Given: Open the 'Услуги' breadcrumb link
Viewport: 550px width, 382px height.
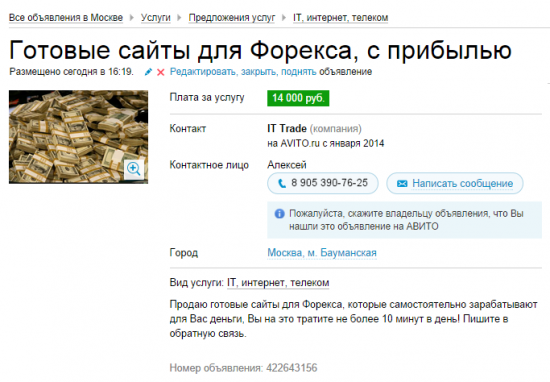Looking at the screenshot, I should tap(156, 18).
